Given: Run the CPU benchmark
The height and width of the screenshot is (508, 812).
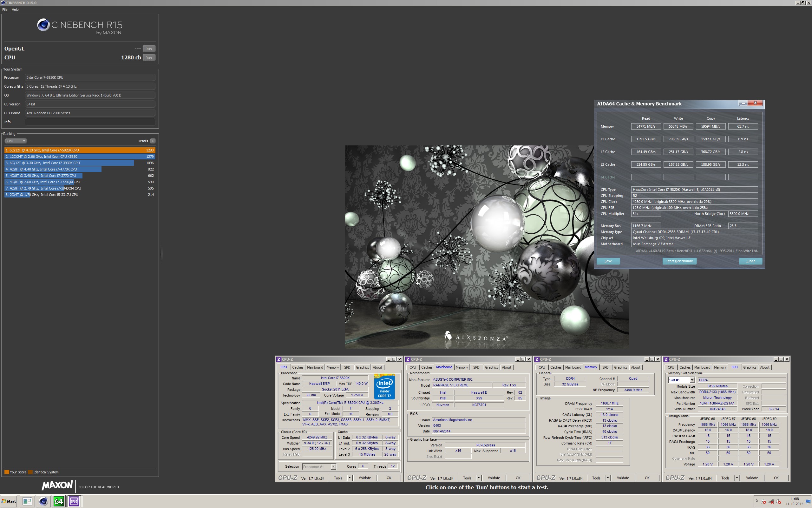Looking at the screenshot, I should pyautogui.click(x=149, y=57).
